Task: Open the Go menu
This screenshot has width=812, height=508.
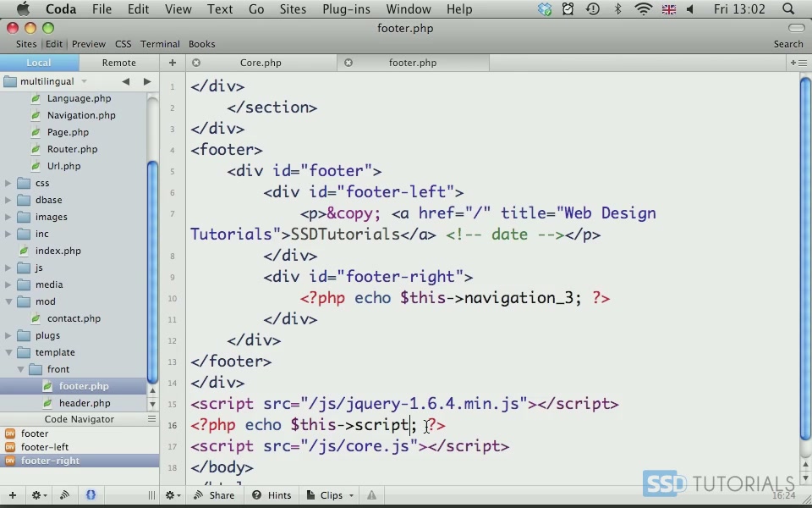Action: click(256, 9)
